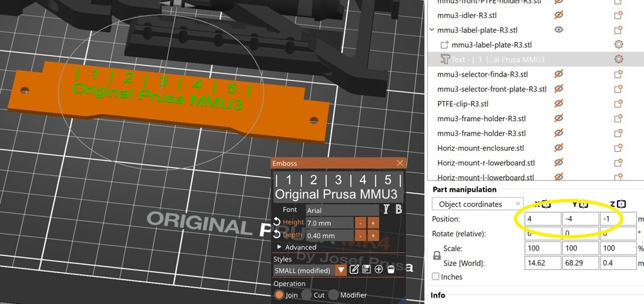The height and width of the screenshot is (304, 644).
Task: Toggle italic style in the Emboss panel
Action: tap(386, 209)
